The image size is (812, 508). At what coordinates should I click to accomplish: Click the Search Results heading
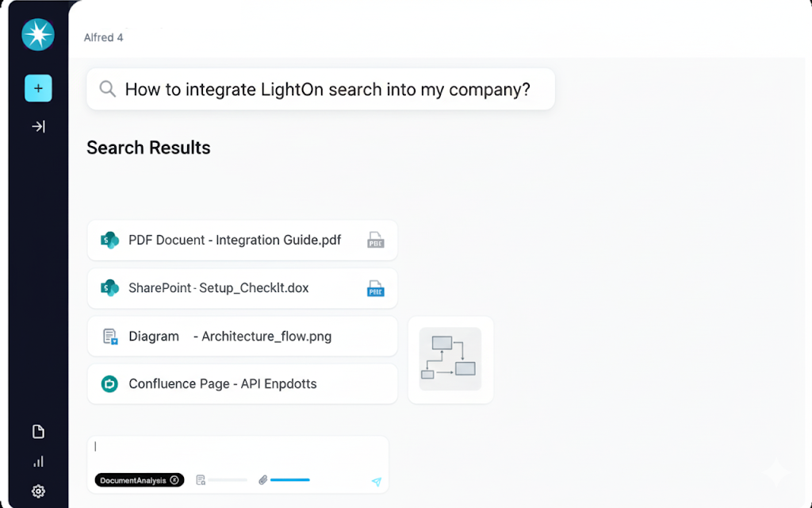[x=148, y=148]
